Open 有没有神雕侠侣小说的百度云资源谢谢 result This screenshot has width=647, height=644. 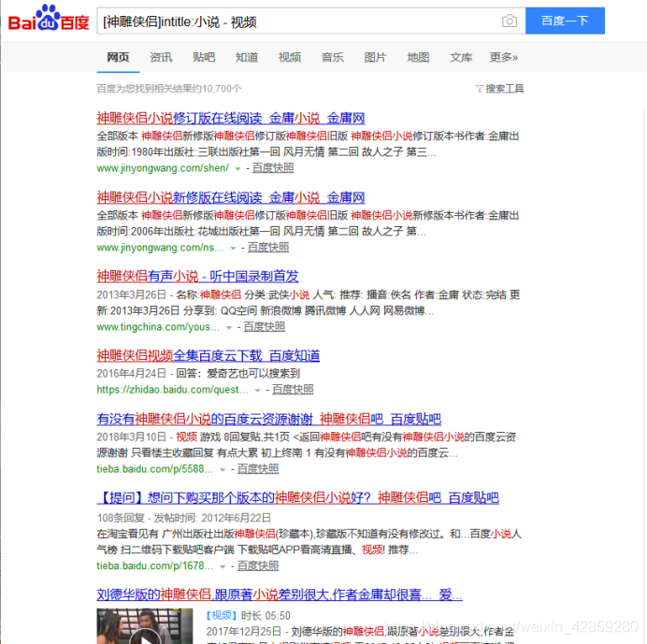point(269,419)
